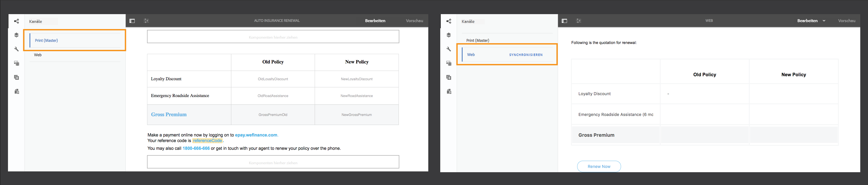The image size is (868, 185).
Task: Open properties sliders icon in Auto Insurance Renewal toolbar
Action: pos(146,21)
